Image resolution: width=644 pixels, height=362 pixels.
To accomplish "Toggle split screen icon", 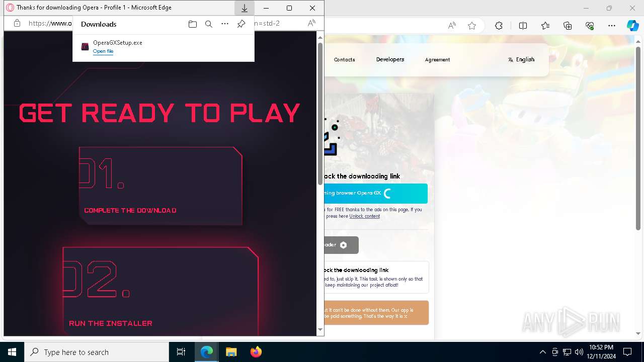I will pos(523,26).
